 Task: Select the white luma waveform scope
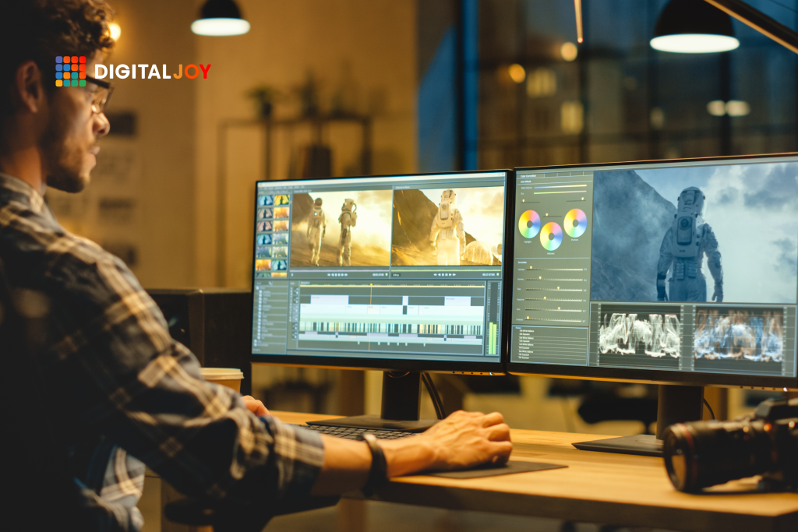click(x=640, y=335)
